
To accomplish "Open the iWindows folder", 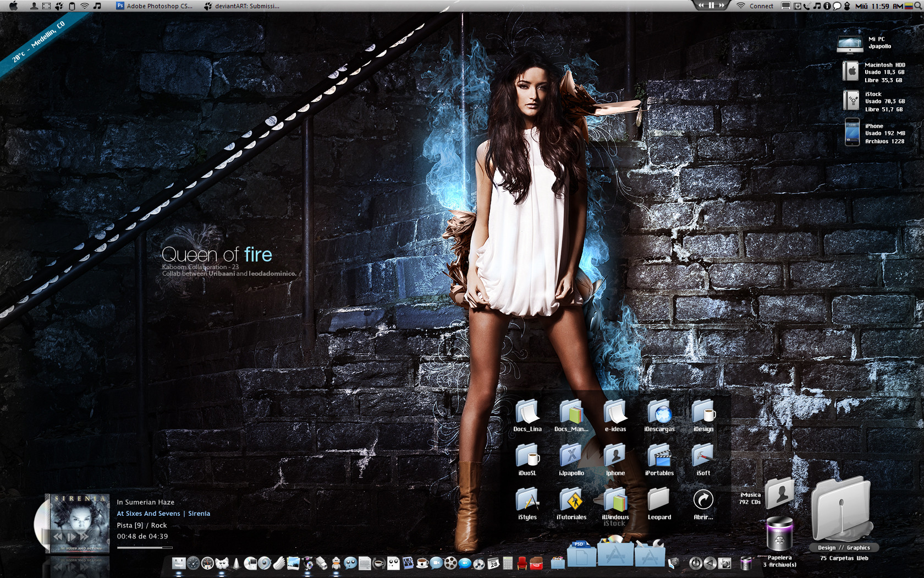I will point(615,500).
